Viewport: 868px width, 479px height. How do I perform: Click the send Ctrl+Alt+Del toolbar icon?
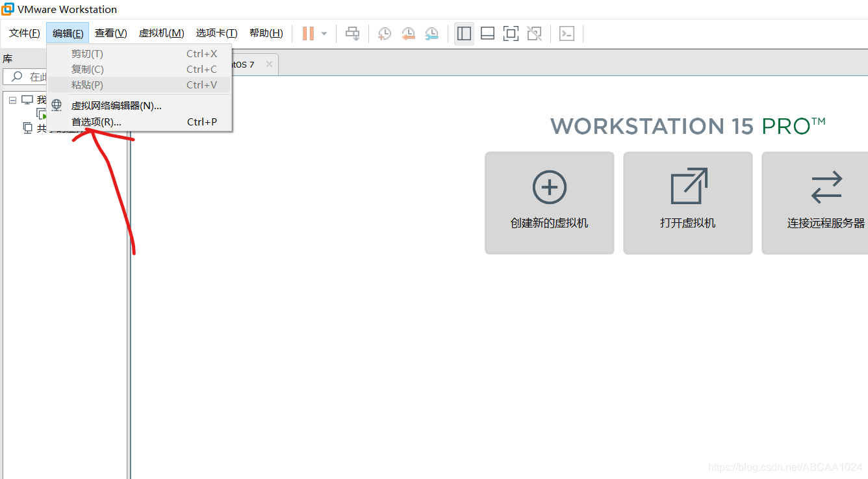coord(352,33)
